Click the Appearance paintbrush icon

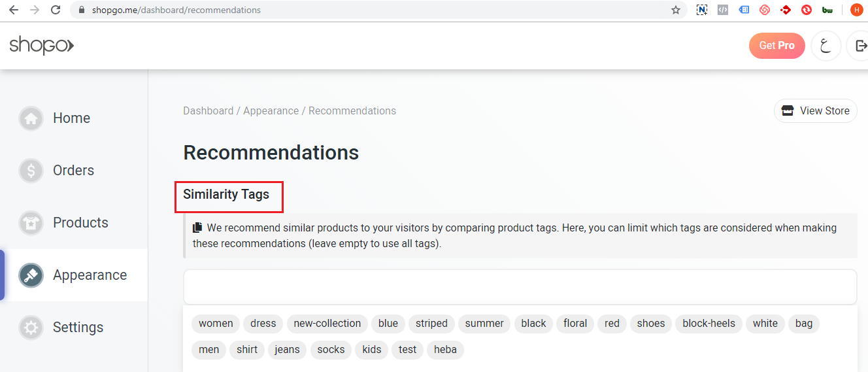[31, 275]
